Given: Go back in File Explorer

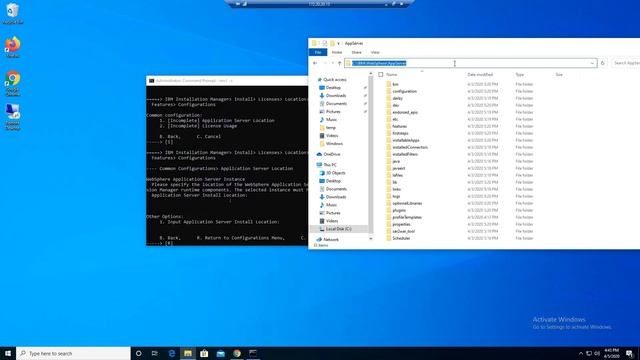Looking at the screenshot, I should tap(315, 63).
